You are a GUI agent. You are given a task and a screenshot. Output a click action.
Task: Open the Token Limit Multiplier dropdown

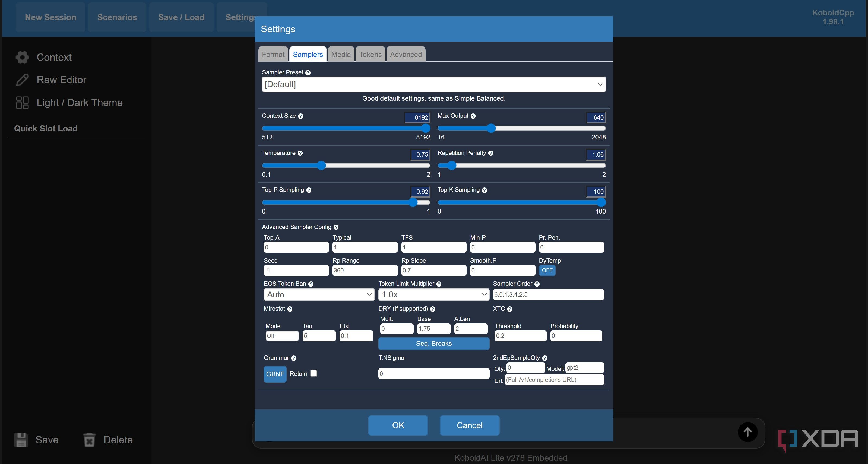click(434, 294)
